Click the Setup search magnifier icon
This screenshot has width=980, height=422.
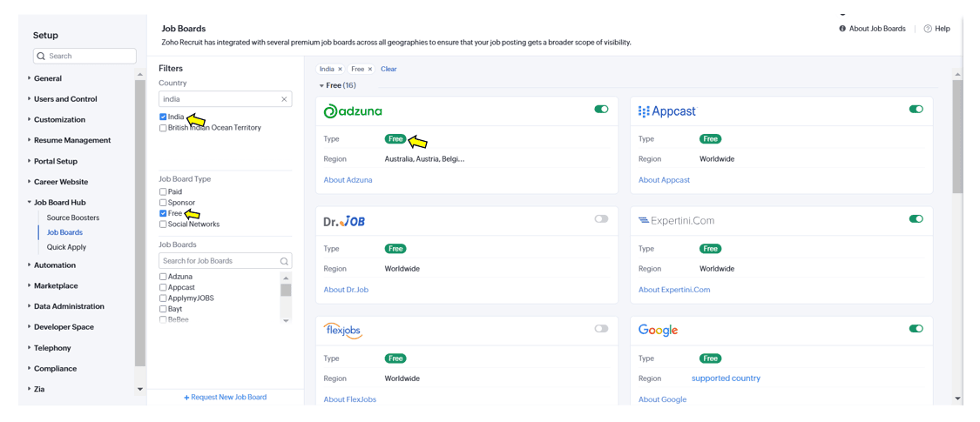[41, 57]
